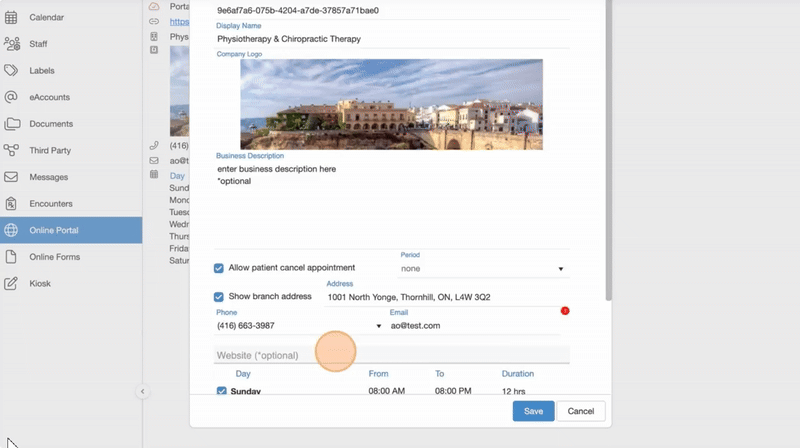Click the company logo image

(391, 105)
